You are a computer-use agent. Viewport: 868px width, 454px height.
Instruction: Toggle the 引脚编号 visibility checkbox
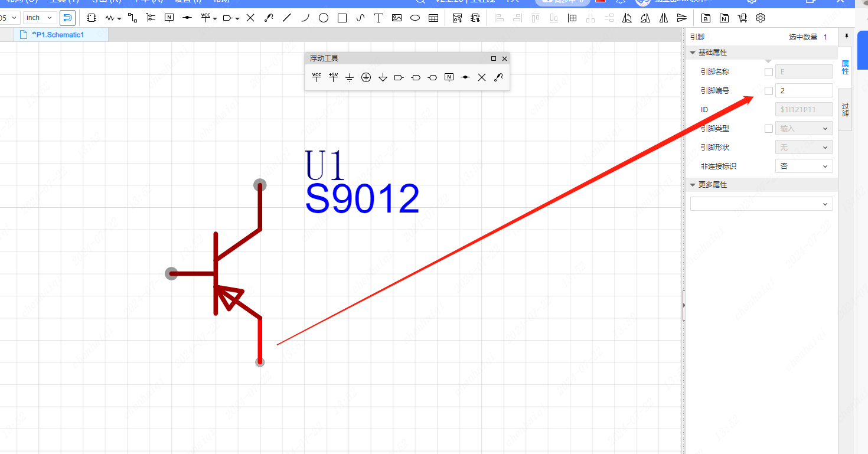(x=768, y=91)
